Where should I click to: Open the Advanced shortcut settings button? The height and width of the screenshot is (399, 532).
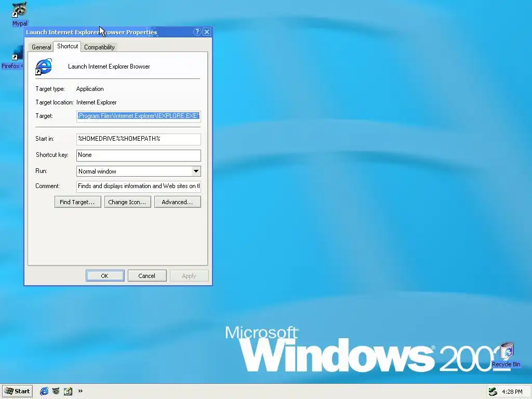click(x=178, y=202)
